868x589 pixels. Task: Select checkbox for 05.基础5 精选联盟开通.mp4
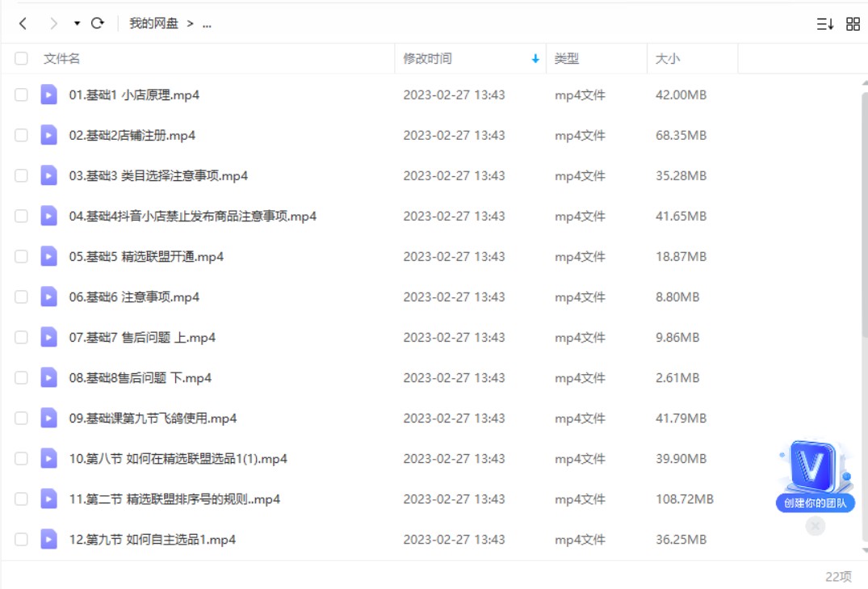tap(21, 257)
